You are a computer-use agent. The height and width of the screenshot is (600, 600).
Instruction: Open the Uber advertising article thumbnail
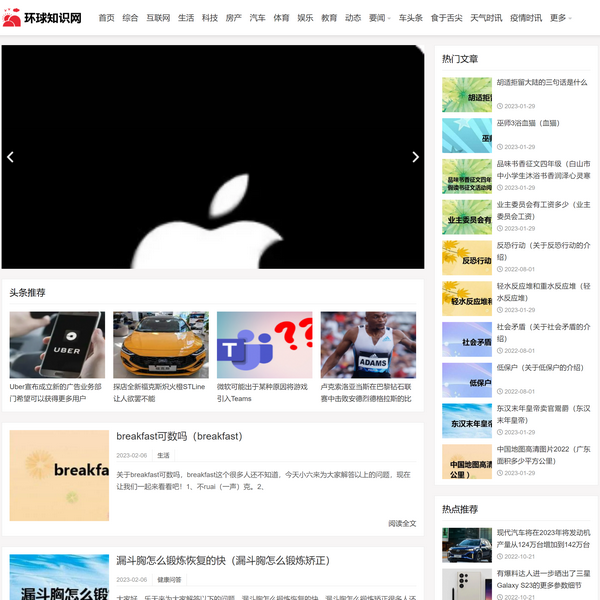(57, 344)
